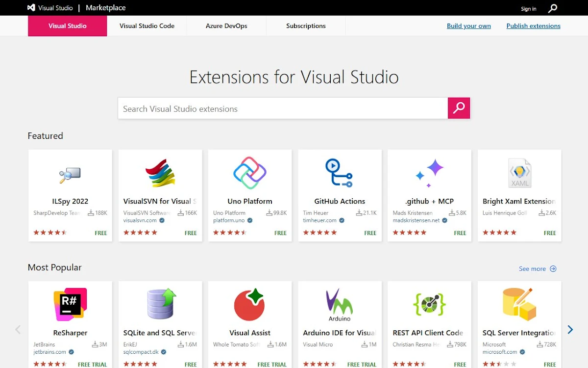588x368 pixels.
Task: Click verified badge next to platform.uno
Action: [x=249, y=221]
